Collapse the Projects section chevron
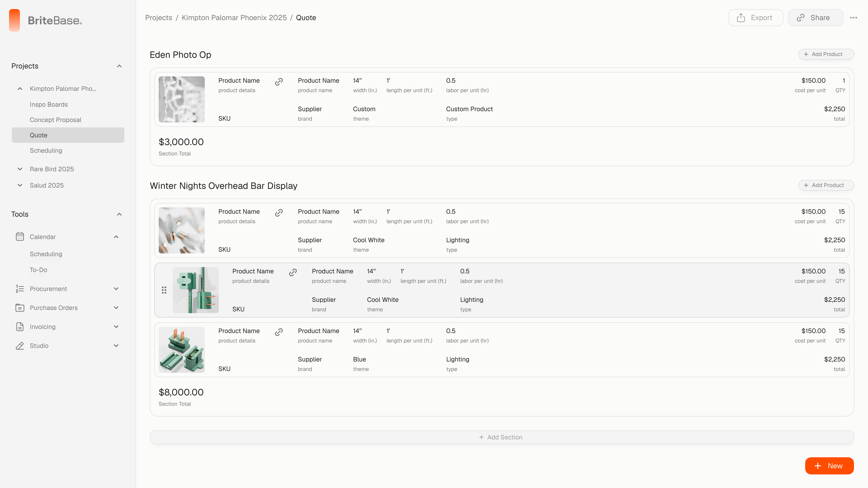868x488 pixels. tap(119, 66)
